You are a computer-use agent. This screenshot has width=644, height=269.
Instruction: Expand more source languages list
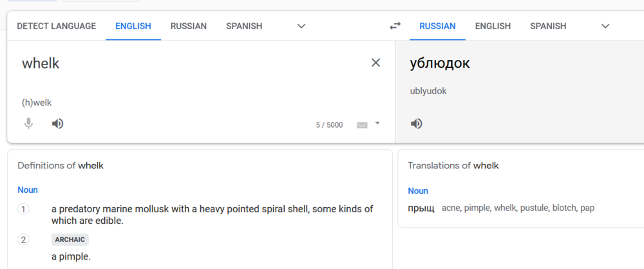point(301,26)
